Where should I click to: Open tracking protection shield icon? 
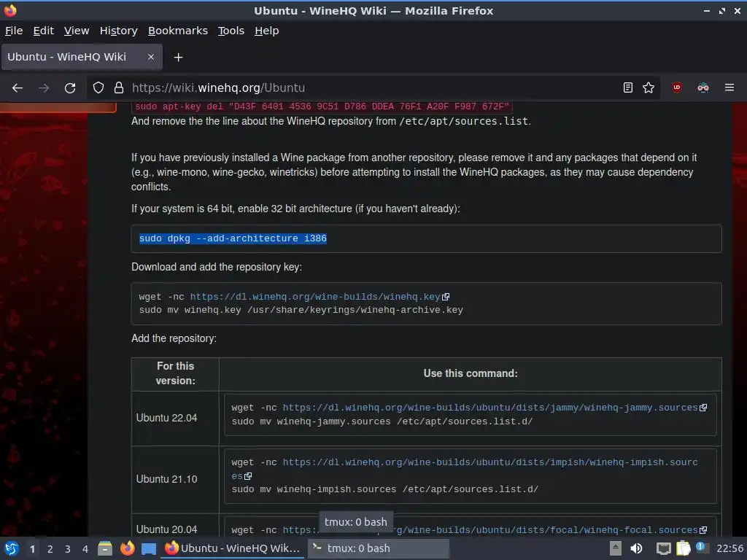[98, 87]
